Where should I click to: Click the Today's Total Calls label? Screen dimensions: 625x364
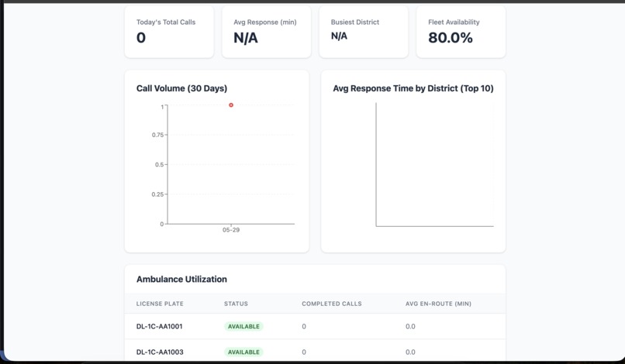click(166, 22)
